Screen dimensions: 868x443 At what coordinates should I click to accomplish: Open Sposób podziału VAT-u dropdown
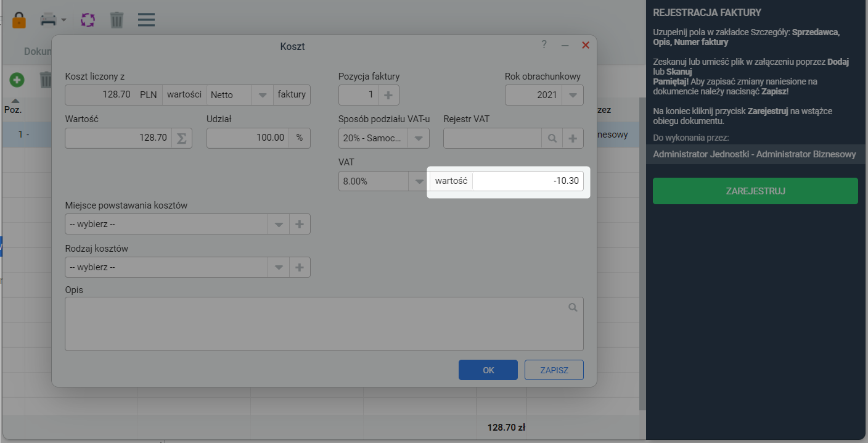419,138
